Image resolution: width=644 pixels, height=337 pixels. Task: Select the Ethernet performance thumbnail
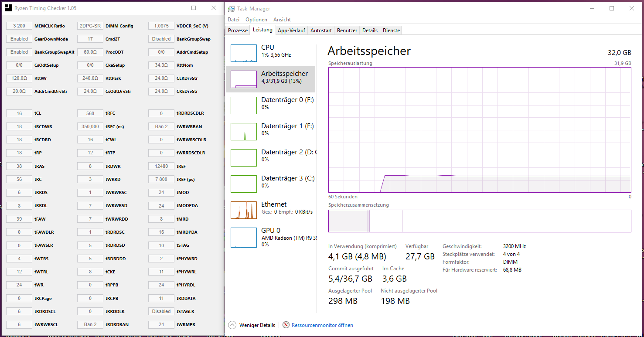point(244,210)
